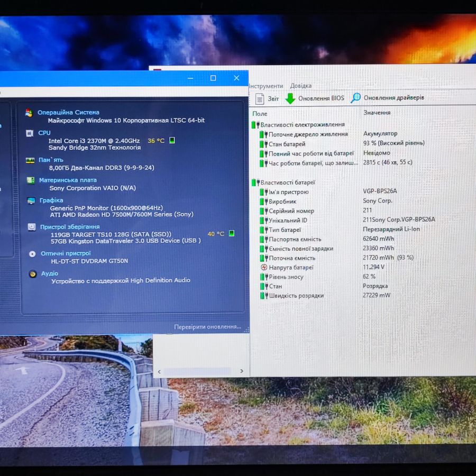
Task: Click the monitor graphics icon
Action: coord(31,200)
